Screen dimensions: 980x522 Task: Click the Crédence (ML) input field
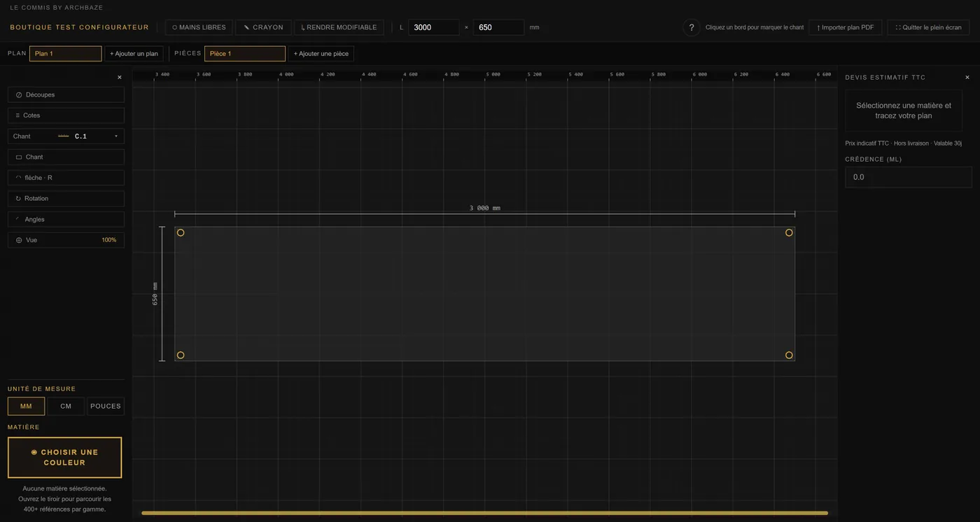point(909,177)
